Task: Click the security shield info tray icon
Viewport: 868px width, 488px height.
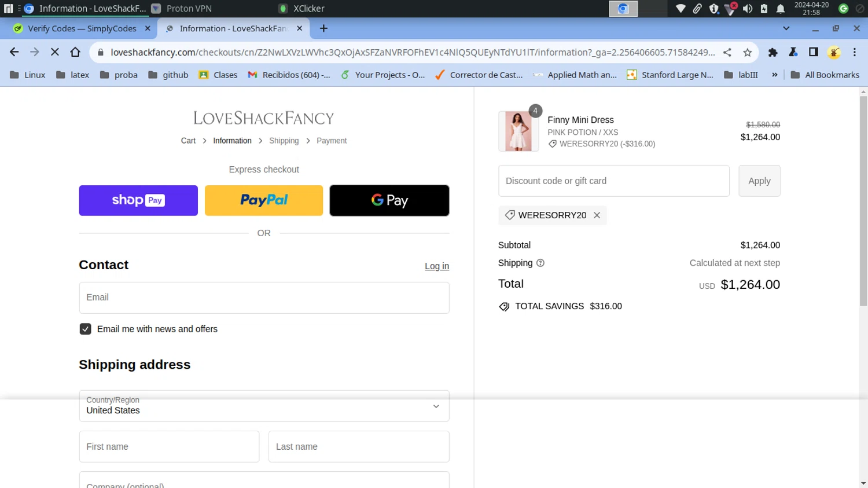Action: [x=714, y=9]
